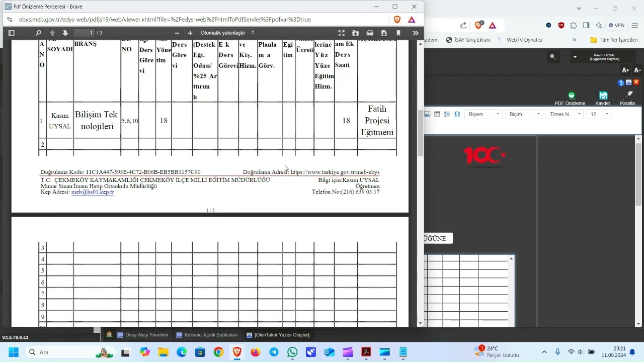Open the İSAY Giriş Ekranı bookmark
Viewport: 644px width, 362px height.
(x=468, y=40)
